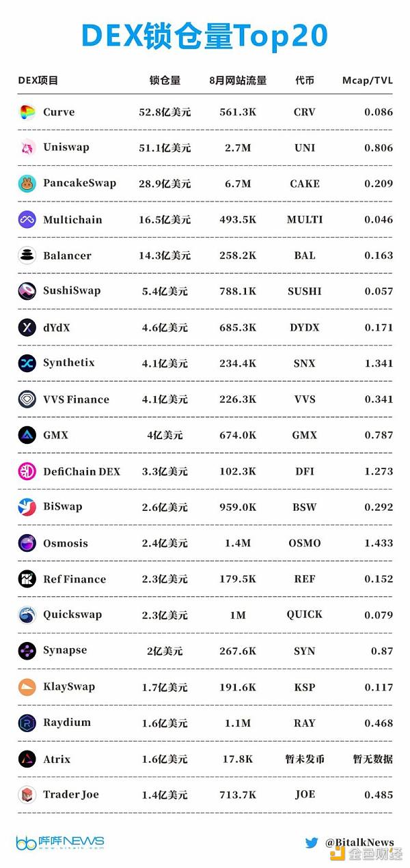This screenshot has width=410, height=868.
Task: Click the SushiSwap project name
Action: (x=72, y=291)
